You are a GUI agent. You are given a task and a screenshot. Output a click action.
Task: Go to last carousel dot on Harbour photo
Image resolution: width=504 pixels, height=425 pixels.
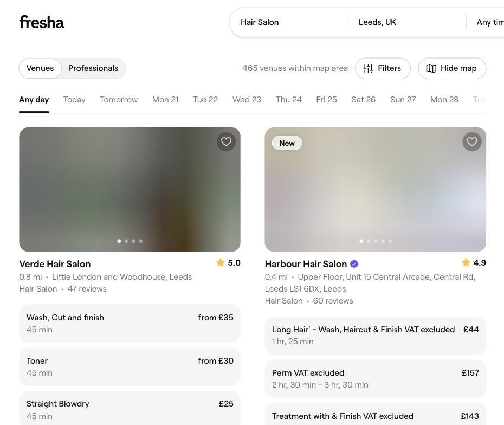[x=390, y=241]
